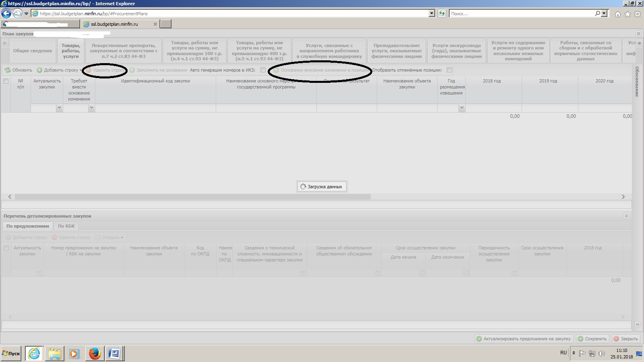The width and height of the screenshot is (644, 362).
Task: Open tab Услуги экскурсовода (гида)
Action: coord(456,51)
